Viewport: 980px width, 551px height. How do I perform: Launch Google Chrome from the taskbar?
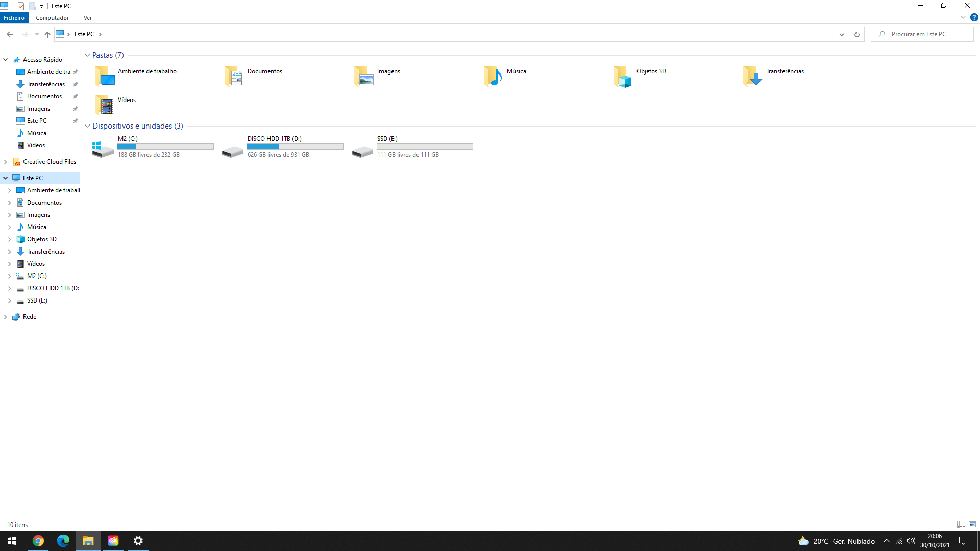(38, 541)
